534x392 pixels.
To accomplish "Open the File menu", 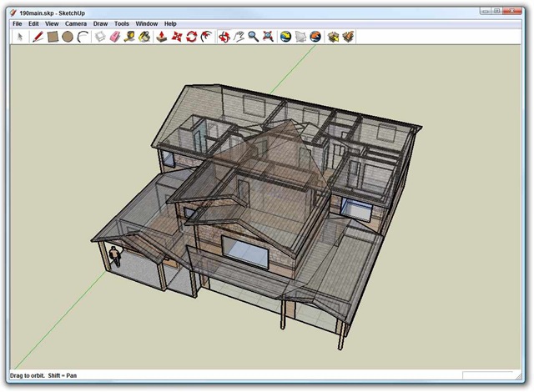I will [x=17, y=23].
